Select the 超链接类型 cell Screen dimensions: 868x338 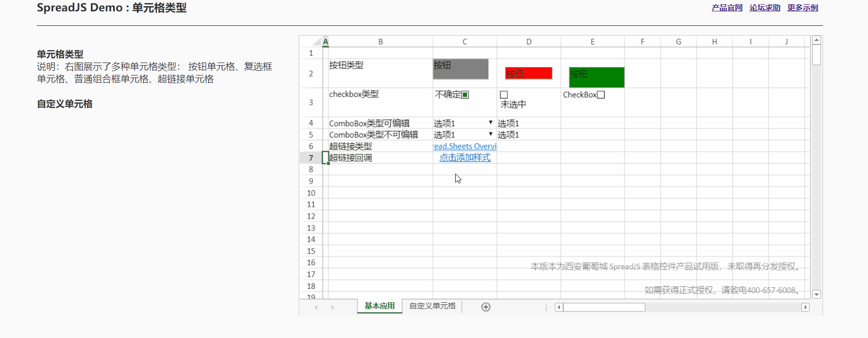click(381, 146)
